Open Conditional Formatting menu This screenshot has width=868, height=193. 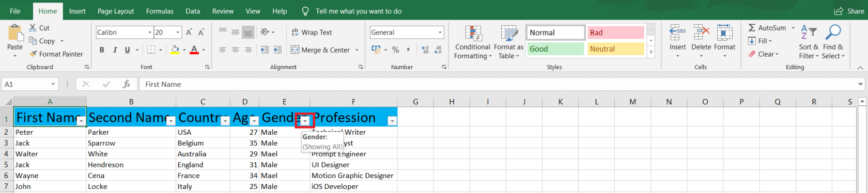pos(473,42)
